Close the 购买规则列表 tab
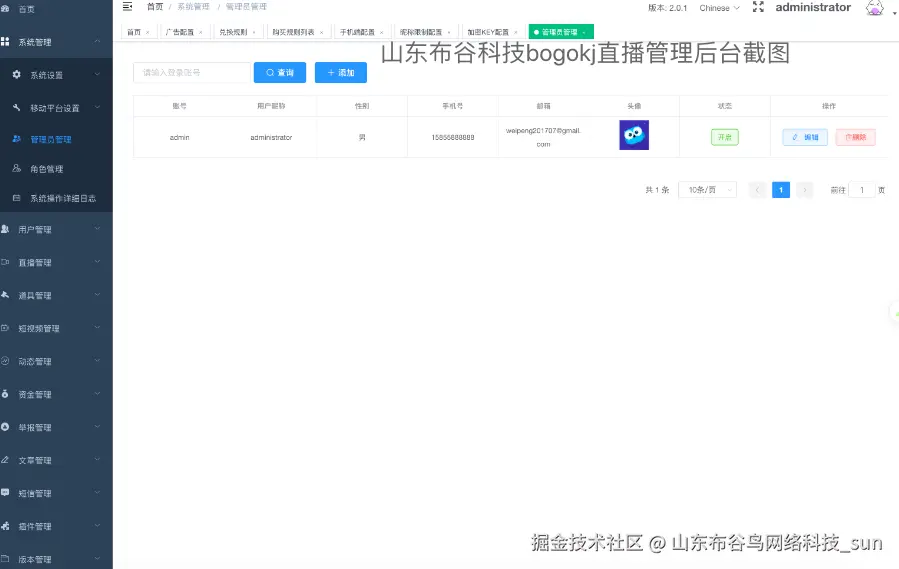This screenshot has height=569, width=899. [322, 33]
